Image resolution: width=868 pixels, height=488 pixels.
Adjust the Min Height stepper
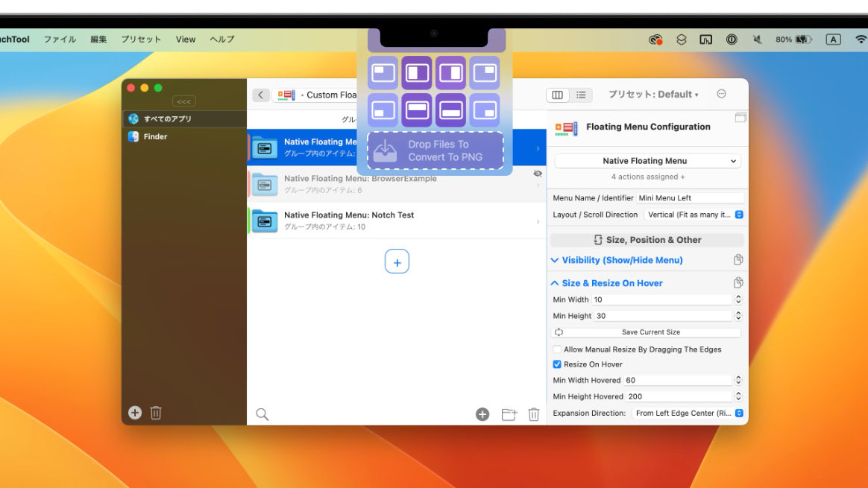(x=738, y=316)
